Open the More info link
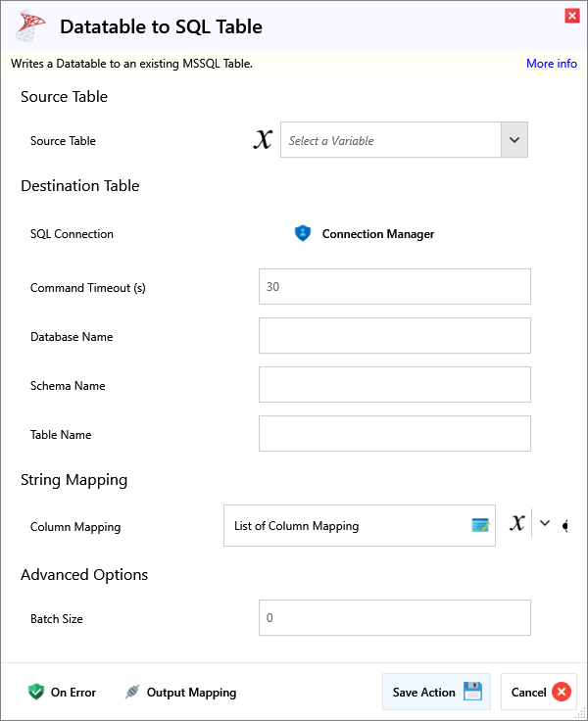The image size is (588, 721). pyautogui.click(x=551, y=64)
